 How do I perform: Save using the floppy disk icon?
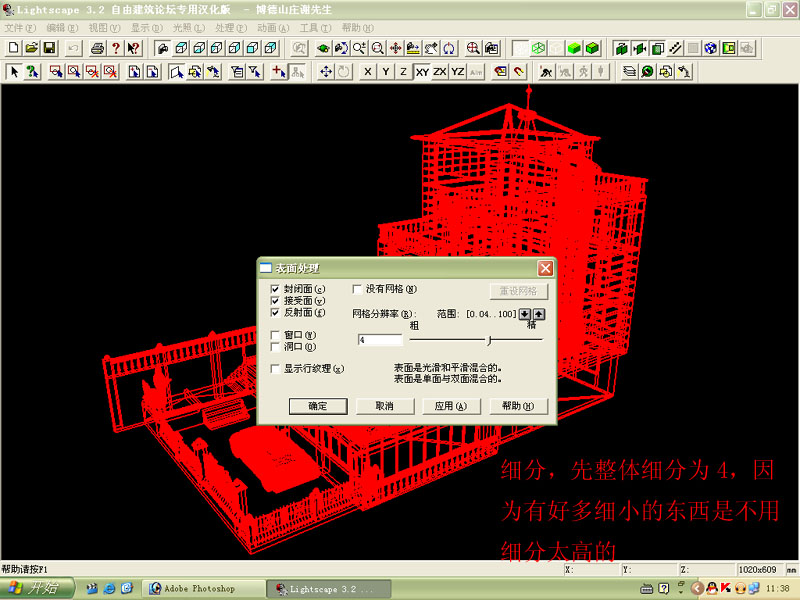(x=49, y=48)
